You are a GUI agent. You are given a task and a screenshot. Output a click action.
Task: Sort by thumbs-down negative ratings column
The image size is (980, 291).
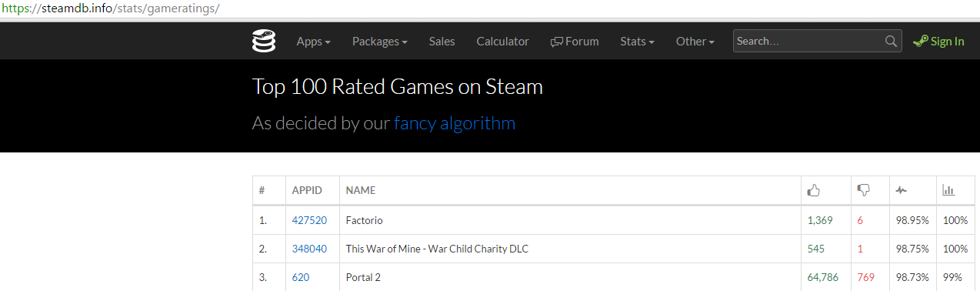pos(863,190)
